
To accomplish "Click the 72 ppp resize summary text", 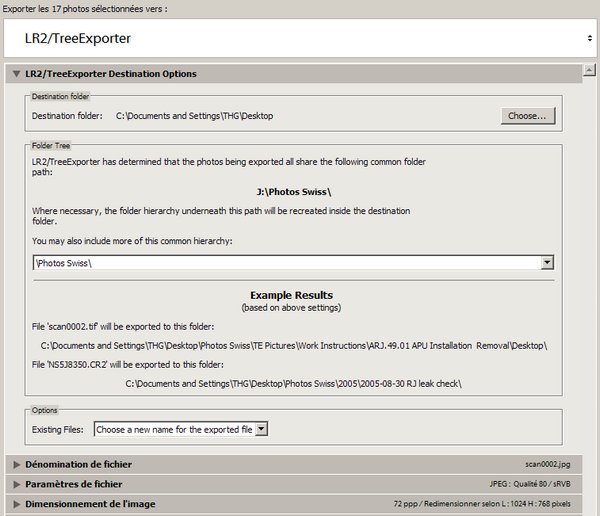I will (482, 504).
